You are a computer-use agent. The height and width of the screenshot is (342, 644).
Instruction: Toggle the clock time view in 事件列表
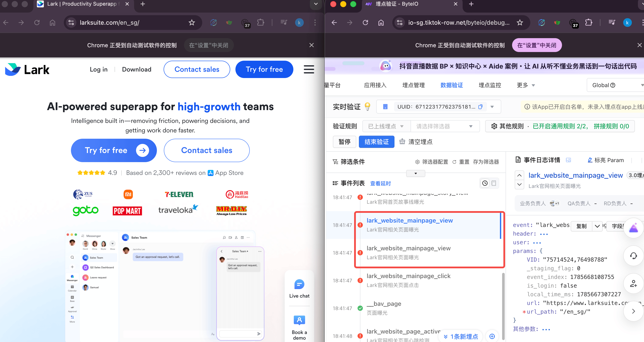[485, 183]
